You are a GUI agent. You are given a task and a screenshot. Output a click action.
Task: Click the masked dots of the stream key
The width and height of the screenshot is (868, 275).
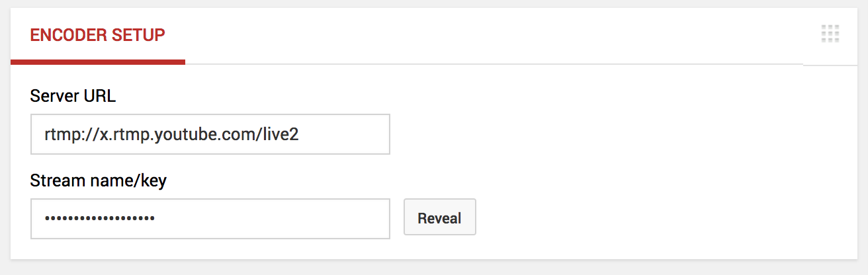(x=99, y=218)
